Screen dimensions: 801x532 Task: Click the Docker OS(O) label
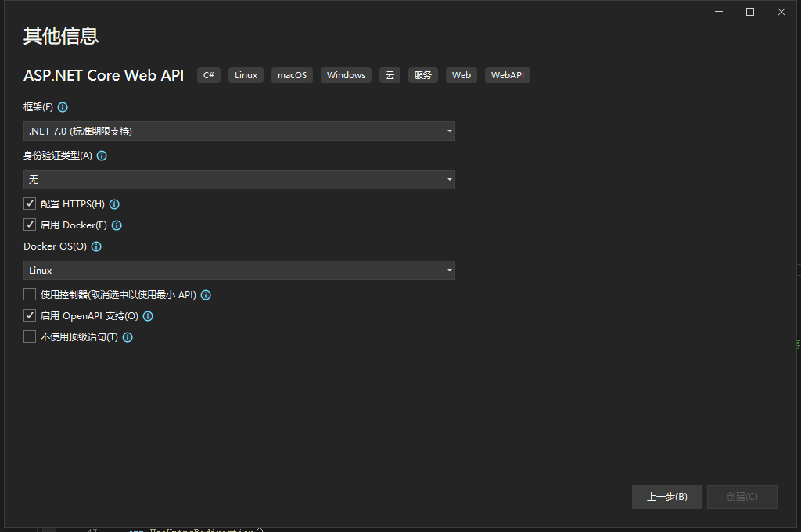[56, 246]
